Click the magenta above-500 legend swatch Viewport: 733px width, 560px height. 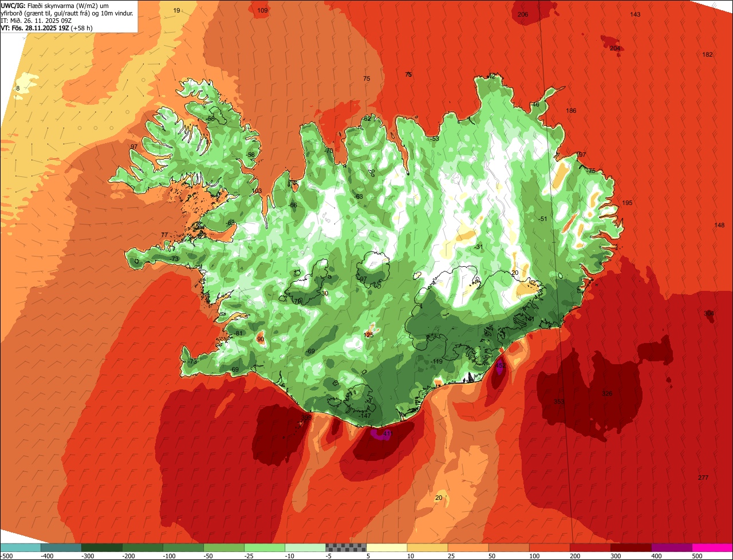712,547
